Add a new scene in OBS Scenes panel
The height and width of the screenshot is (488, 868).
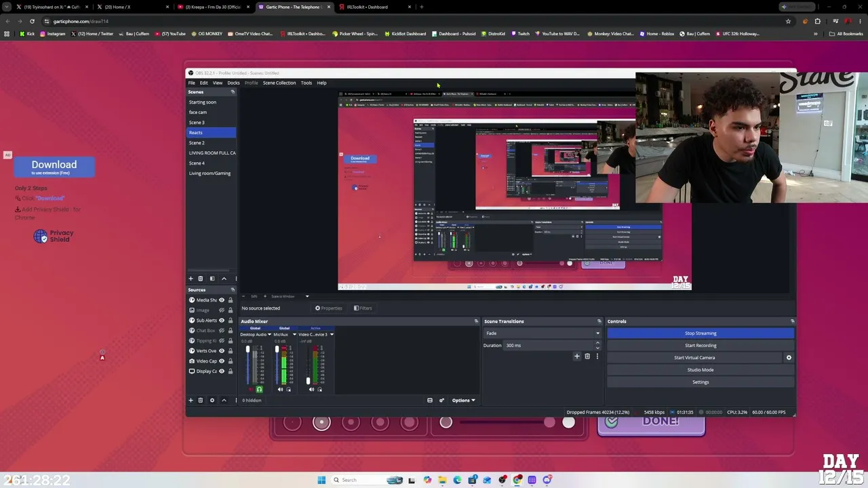coord(191,279)
